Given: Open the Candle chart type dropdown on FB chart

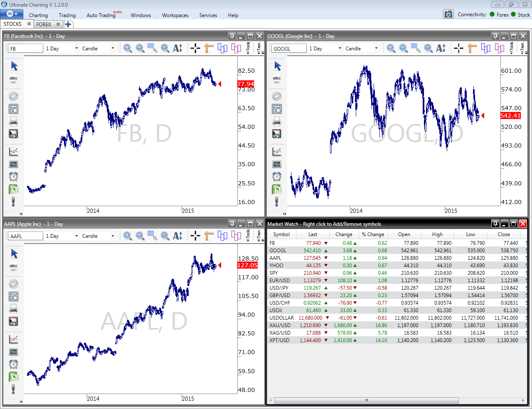Looking at the screenshot, I should point(112,48).
